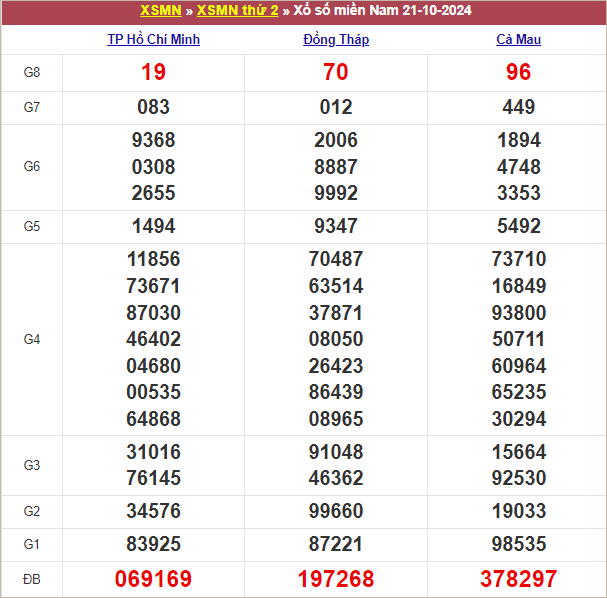Screen dimensions: 607x598
Task: Click G8 result 19
Action: tap(153, 72)
